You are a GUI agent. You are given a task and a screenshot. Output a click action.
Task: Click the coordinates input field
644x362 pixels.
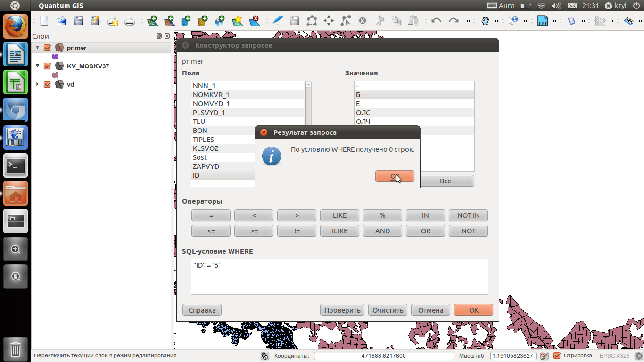click(x=383, y=356)
